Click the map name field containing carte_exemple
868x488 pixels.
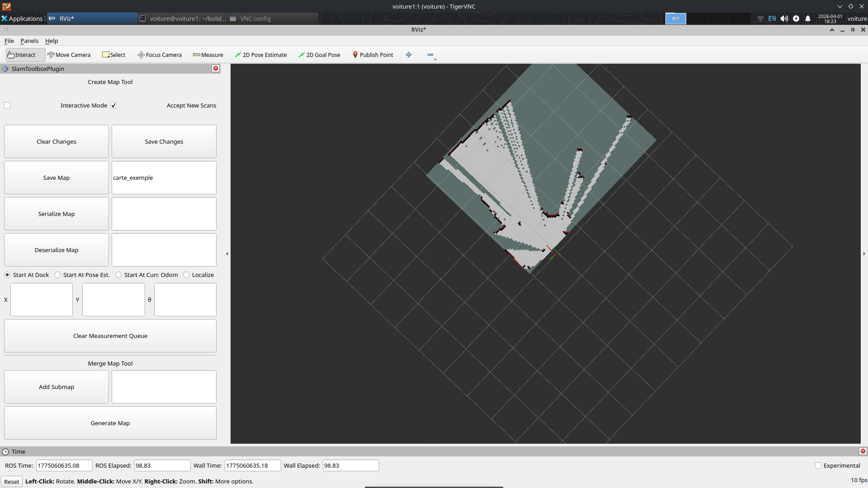tap(164, 178)
